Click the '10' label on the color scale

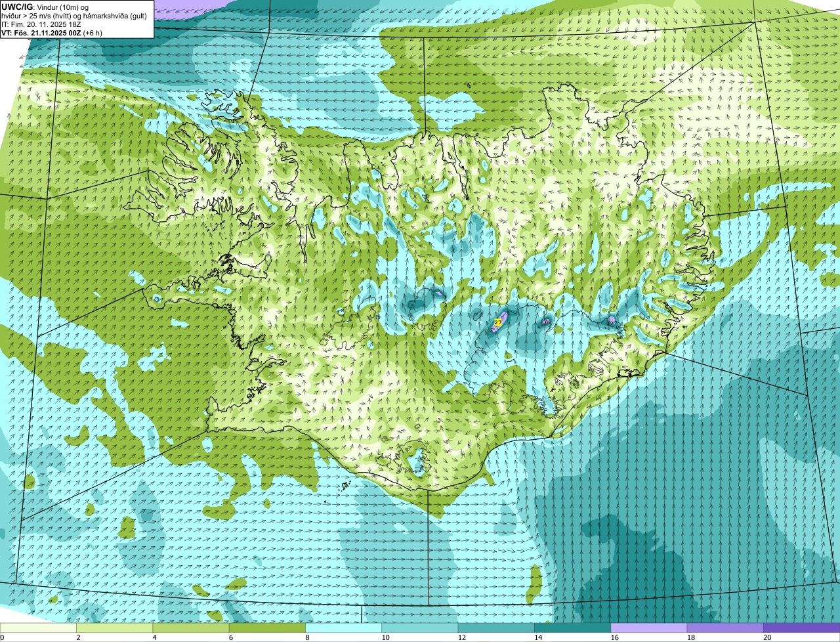point(385,637)
